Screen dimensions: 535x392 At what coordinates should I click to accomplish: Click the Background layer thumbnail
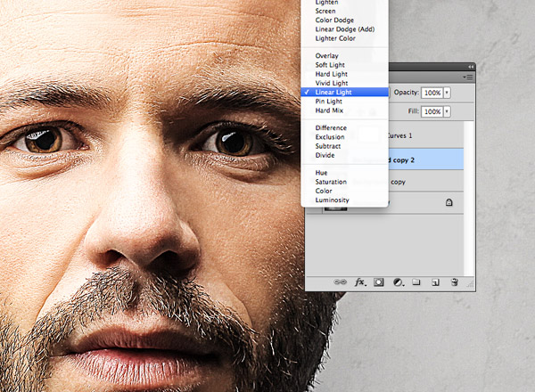pyautogui.click(x=335, y=208)
